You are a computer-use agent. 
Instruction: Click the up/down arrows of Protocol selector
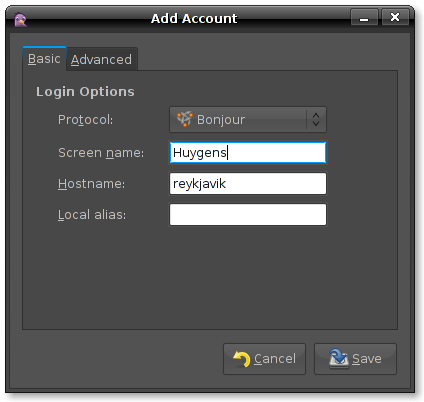pyautogui.click(x=316, y=119)
